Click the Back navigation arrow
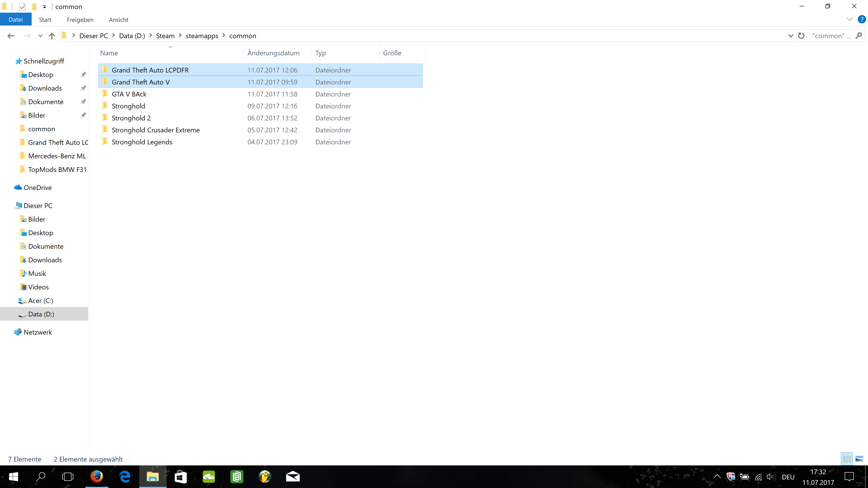868x488 pixels. point(11,36)
